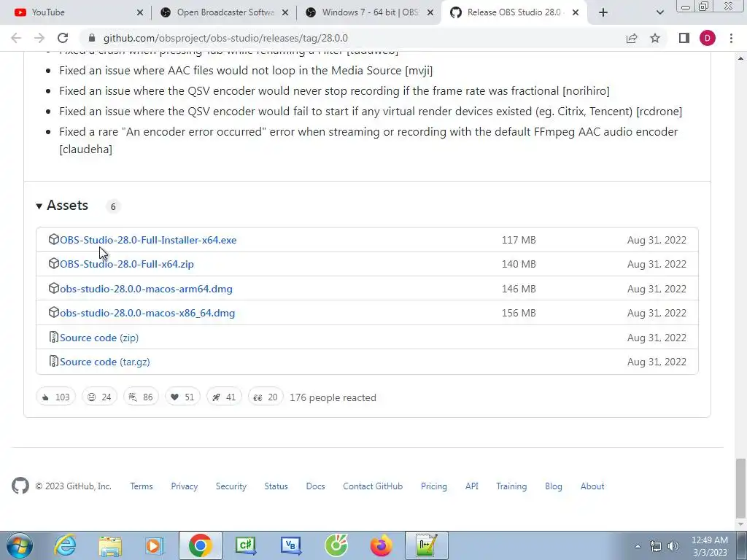The image size is (747, 560).
Task: Download obs-studio-28.0.0-macos-x86_64.dmg
Action: (147, 313)
